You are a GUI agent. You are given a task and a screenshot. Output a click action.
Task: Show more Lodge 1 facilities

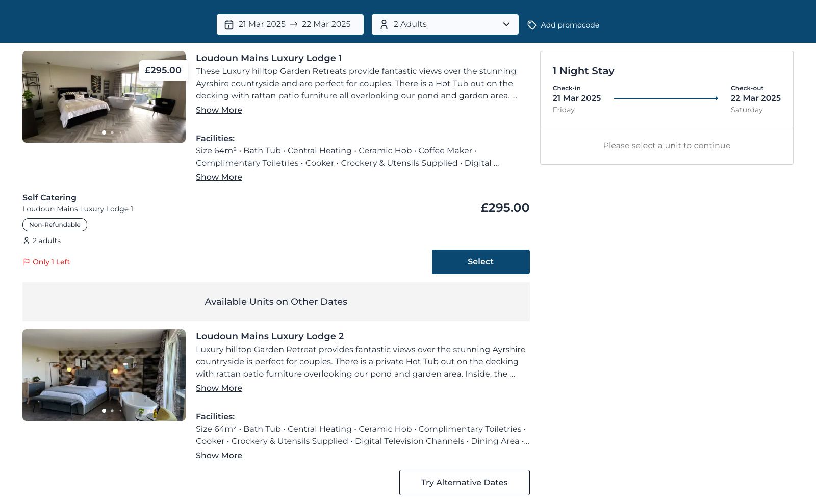[x=219, y=177]
